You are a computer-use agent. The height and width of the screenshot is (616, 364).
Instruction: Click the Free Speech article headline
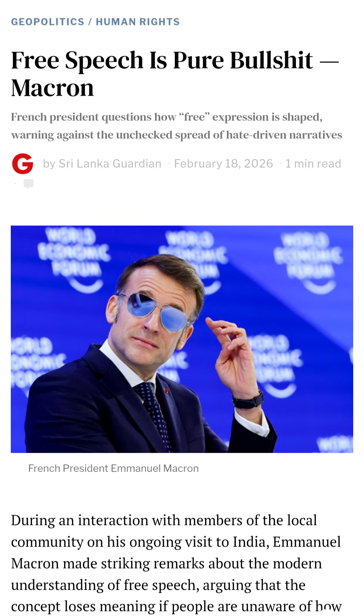coord(175,74)
